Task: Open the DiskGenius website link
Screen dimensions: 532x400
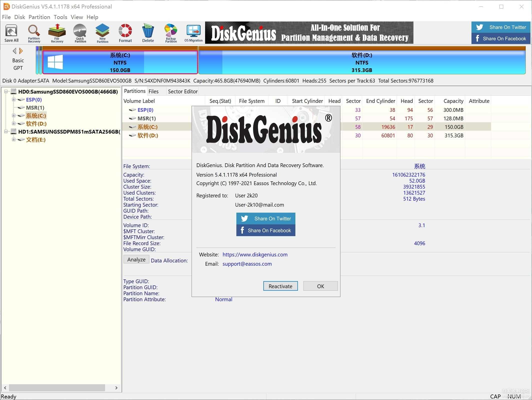Action: click(255, 254)
